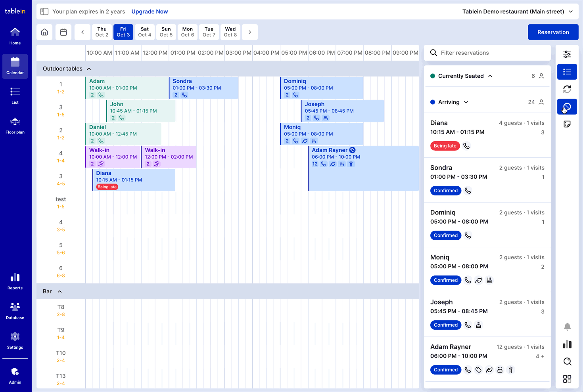Image resolution: width=583 pixels, height=392 pixels.
Task: Click the grid apps icon at bottom right
Action: click(x=567, y=379)
